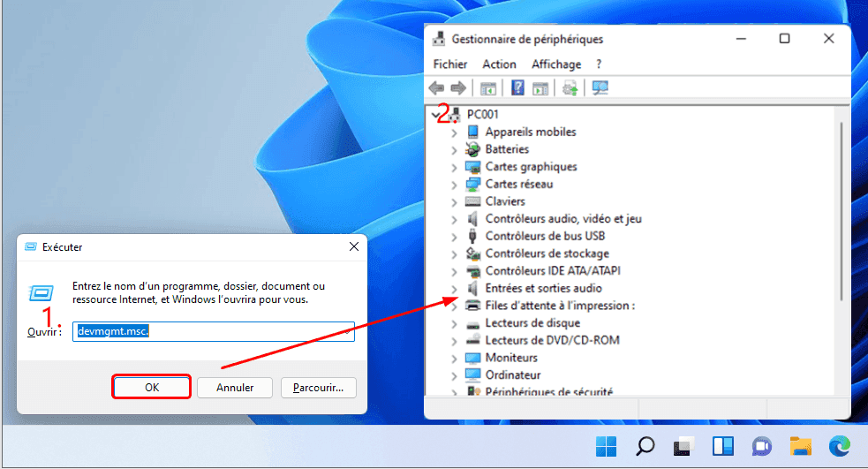Expand the Batteries node

454,150
